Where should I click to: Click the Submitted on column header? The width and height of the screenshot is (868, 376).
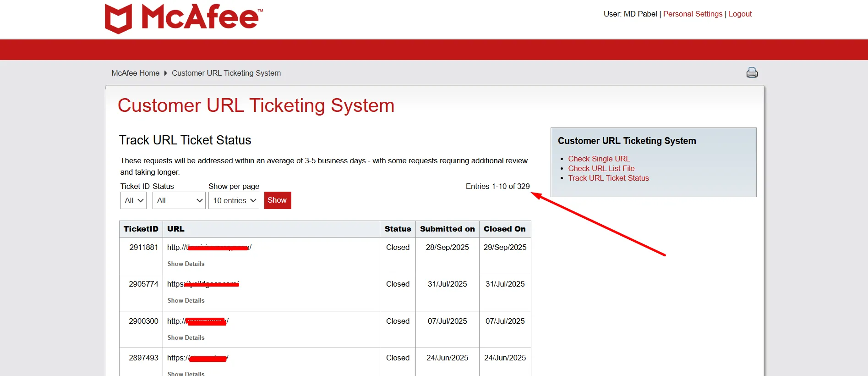(x=448, y=229)
